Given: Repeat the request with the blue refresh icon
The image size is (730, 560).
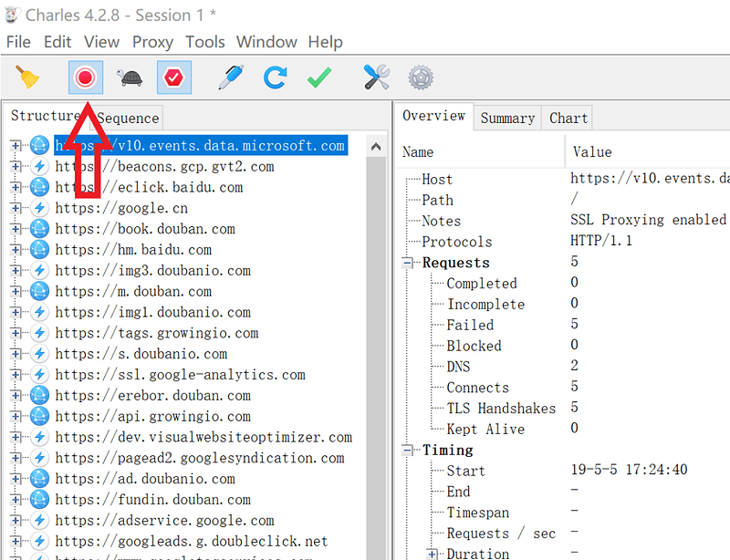Looking at the screenshot, I should point(276,78).
